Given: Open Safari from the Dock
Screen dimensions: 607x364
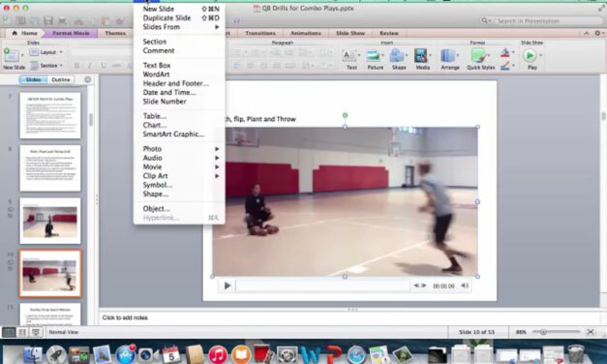Looking at the screenshot, I should point(355,354).
